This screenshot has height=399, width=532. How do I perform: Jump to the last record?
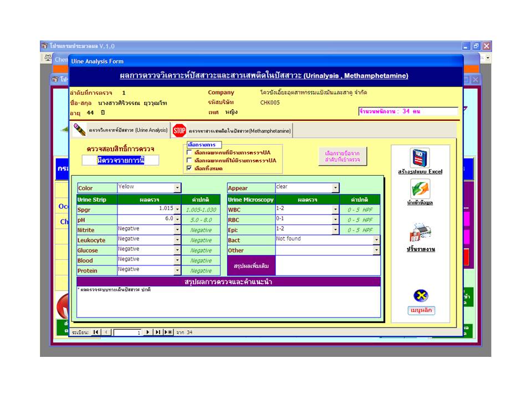pyautogui.click(x=158, y=332)
